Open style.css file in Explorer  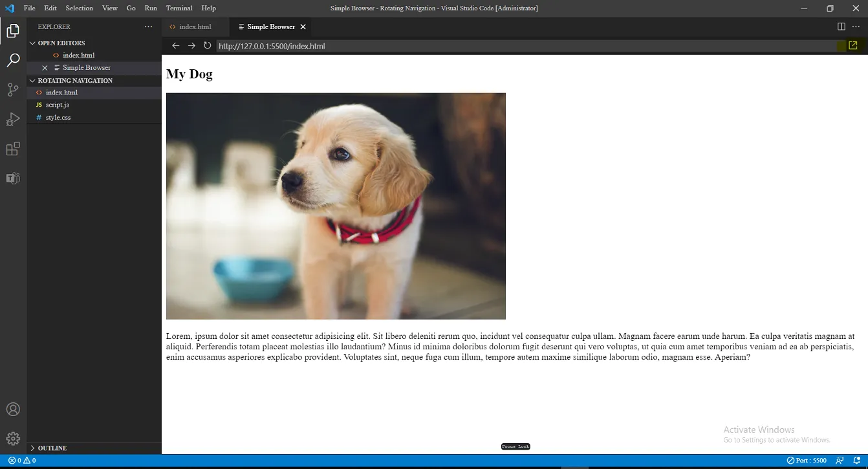click(94, 118)
